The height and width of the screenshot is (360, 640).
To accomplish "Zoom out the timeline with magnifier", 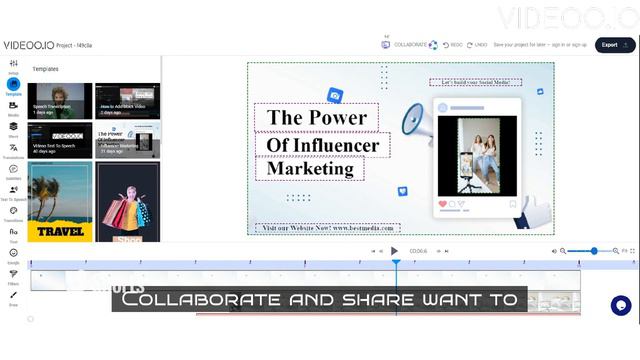I will tap(563, 251).
